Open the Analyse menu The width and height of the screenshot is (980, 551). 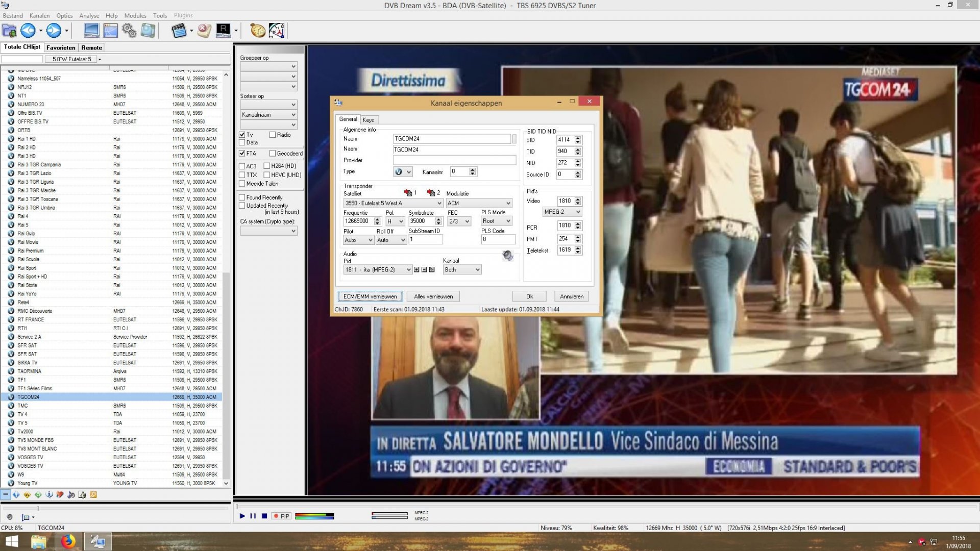pyautogui.click(x=89, y=15)
